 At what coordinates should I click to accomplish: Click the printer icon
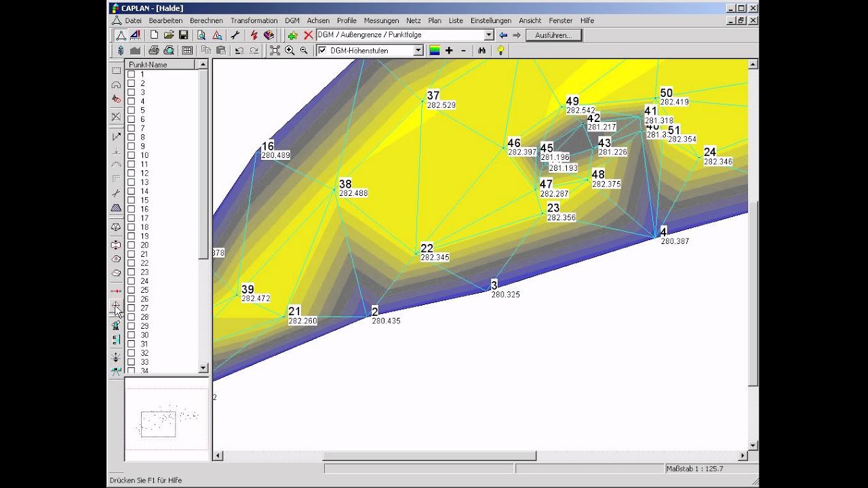point(153,50)
